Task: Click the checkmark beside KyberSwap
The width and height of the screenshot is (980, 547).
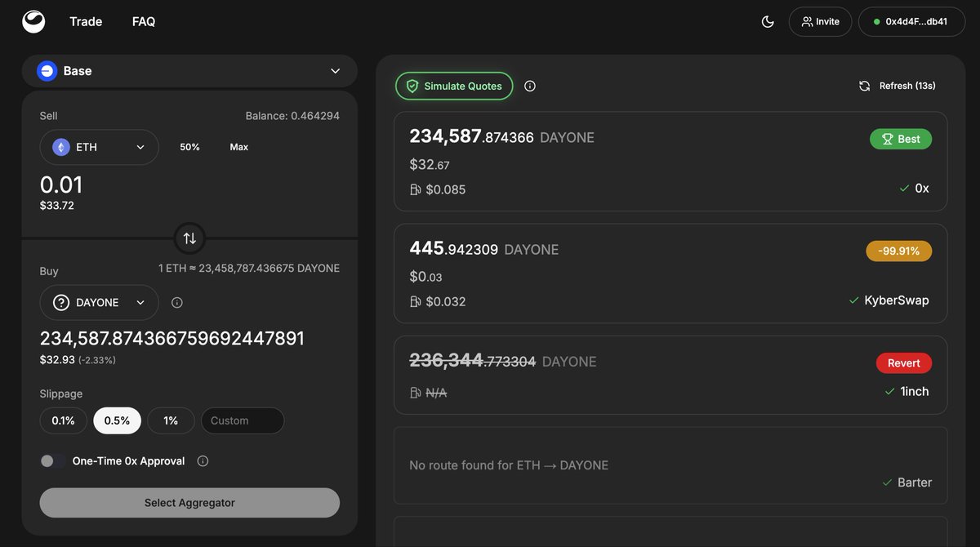Action: (x=853, y=300)
